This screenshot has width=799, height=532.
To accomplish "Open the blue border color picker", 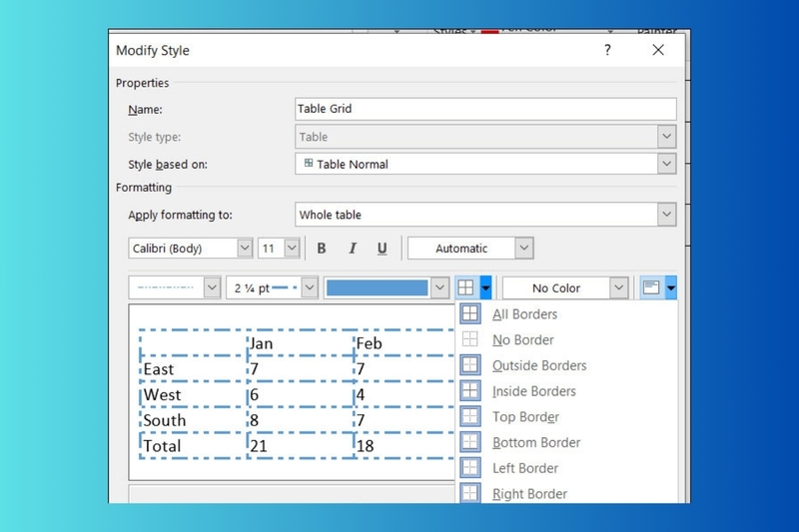I will click(x=439, y=288).
